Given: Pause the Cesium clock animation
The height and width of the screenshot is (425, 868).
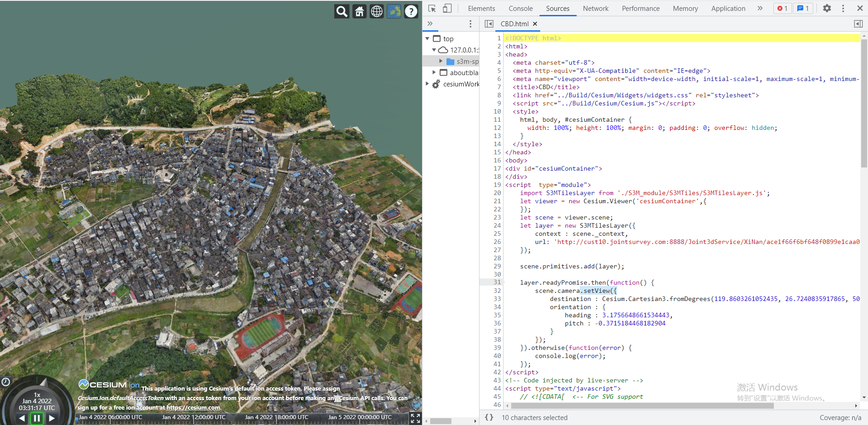Looking at the screenshot, I should tap(37, 418).
